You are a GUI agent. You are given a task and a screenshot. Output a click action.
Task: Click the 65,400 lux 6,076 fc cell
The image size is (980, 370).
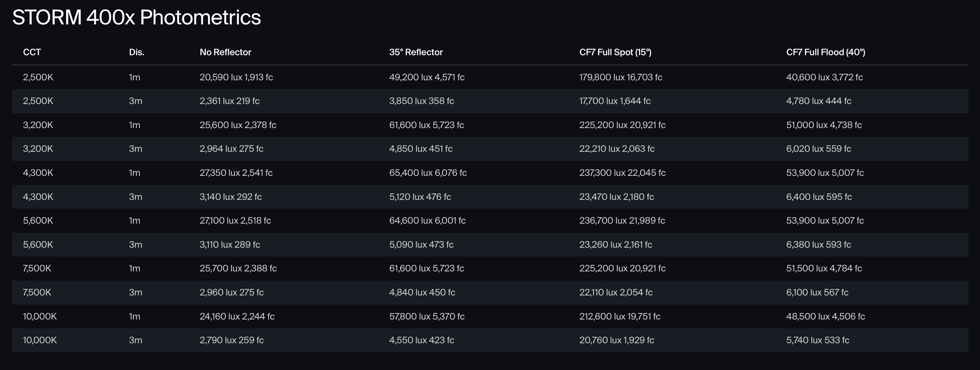pyautogui.click(x=428, y=173)
